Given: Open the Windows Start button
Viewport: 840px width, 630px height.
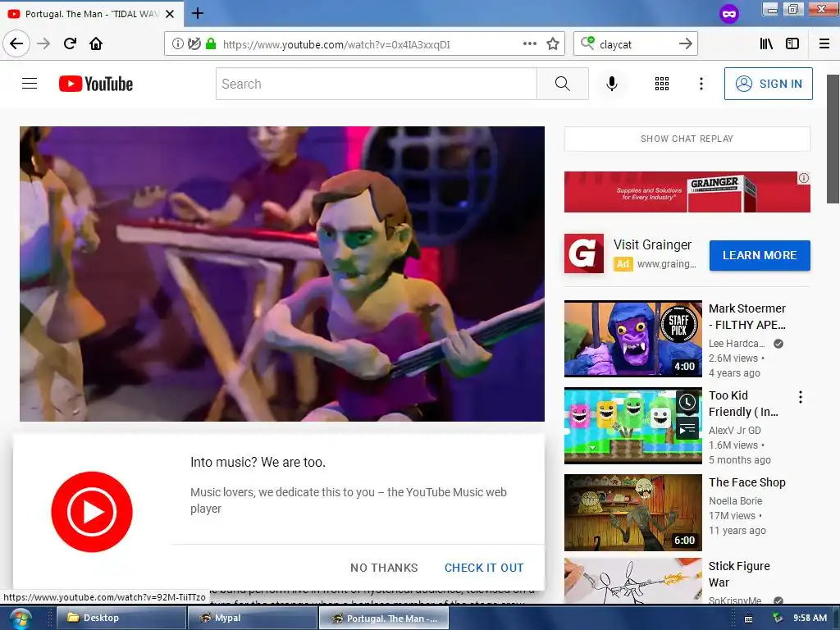Looking at the screenshot, I should (20, 619).
